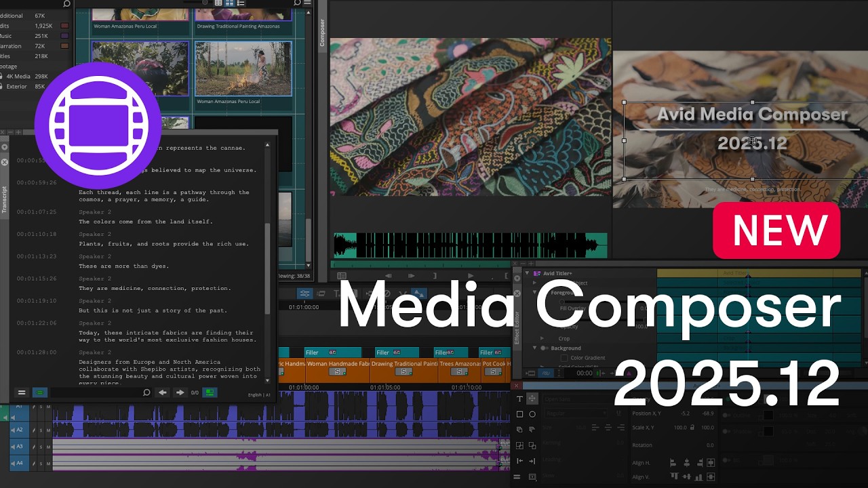This screenshot has width=868, height=488.
Task: Solo the A3 audio track
Action: pyautogui.click(x=41, y=447)
